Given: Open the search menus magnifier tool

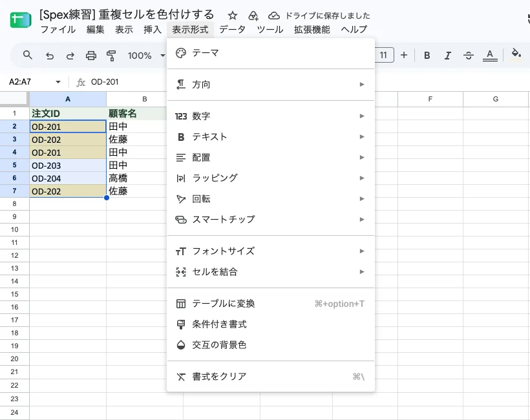Looking at the screenshot, I should (x=28, y=55).
